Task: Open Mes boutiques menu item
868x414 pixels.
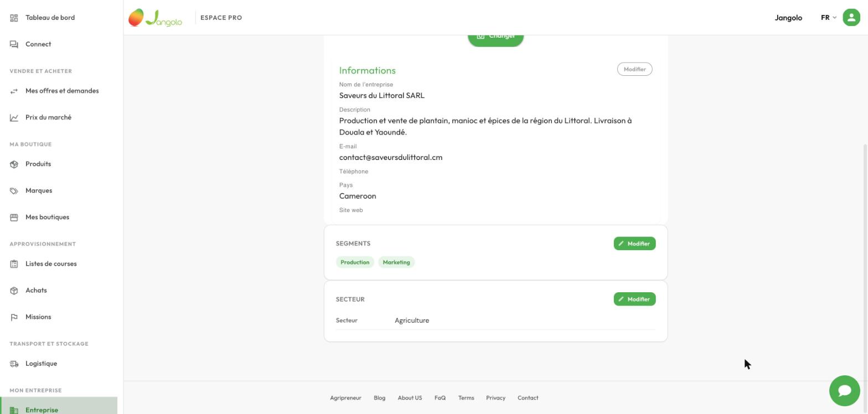Action: [47, 217]
